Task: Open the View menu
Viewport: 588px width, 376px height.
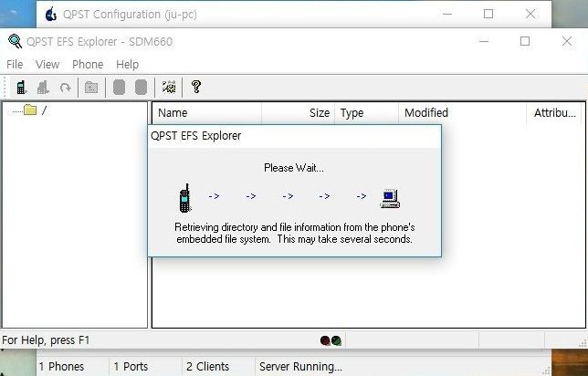Action: click(47, 65)
